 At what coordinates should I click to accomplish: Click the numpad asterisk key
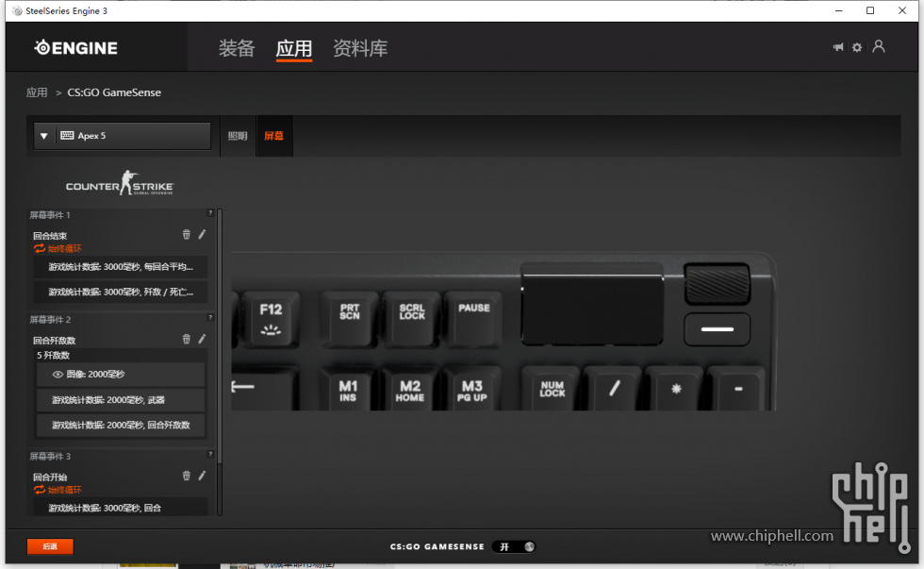[676, 389]
